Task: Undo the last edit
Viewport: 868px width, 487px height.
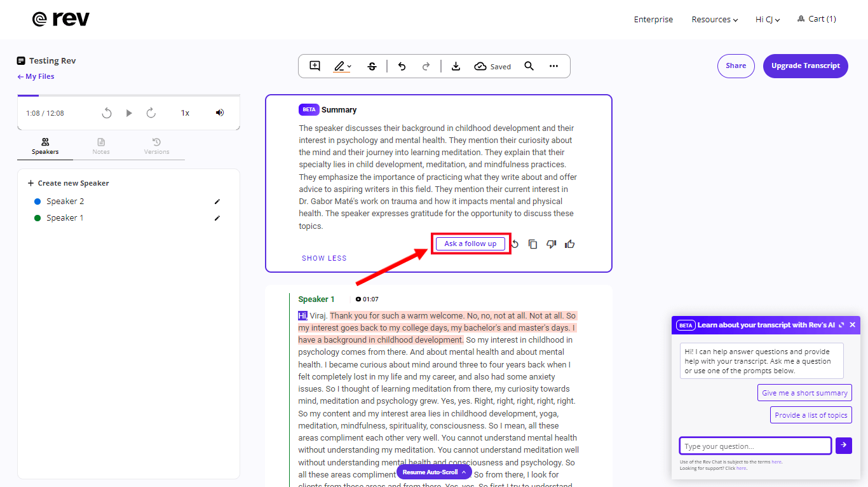Action: (x=402, y=66)
